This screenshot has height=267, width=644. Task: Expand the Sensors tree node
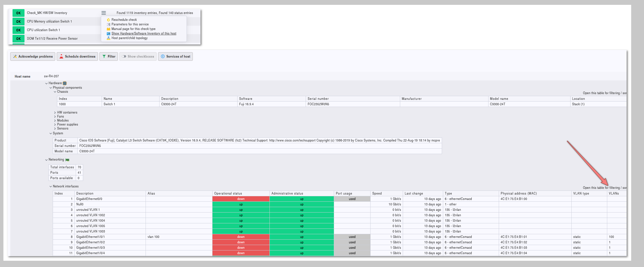click(55, 129)
